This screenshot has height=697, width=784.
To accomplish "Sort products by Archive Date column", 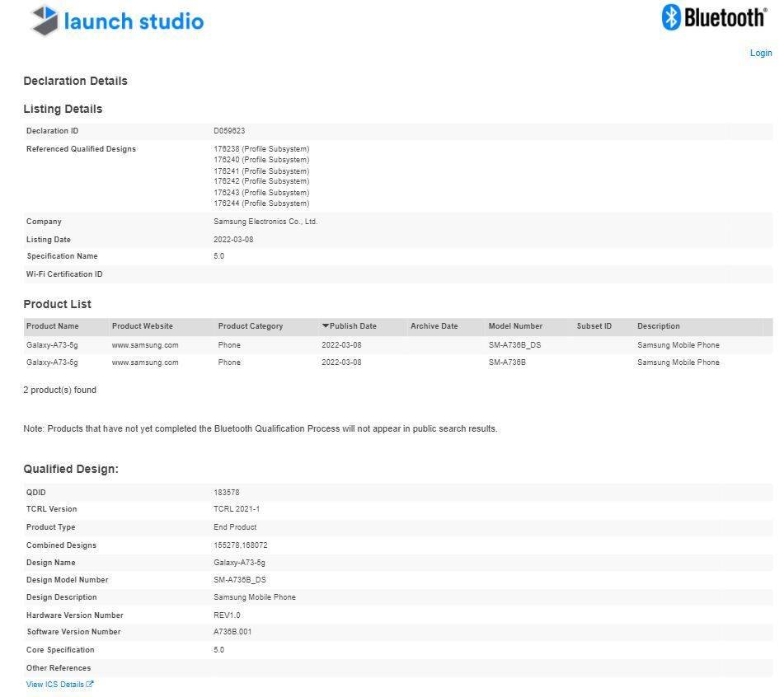I will 434,325.
